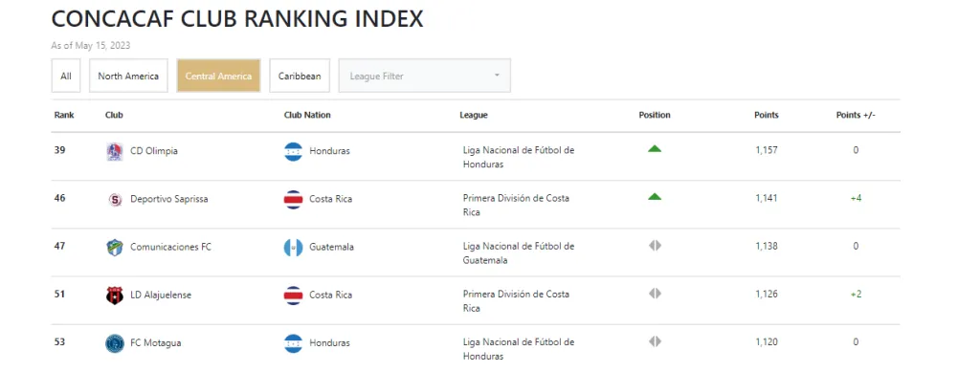Click the League column header
Viewport: 980px width, 372px height.
click(474, 116)
